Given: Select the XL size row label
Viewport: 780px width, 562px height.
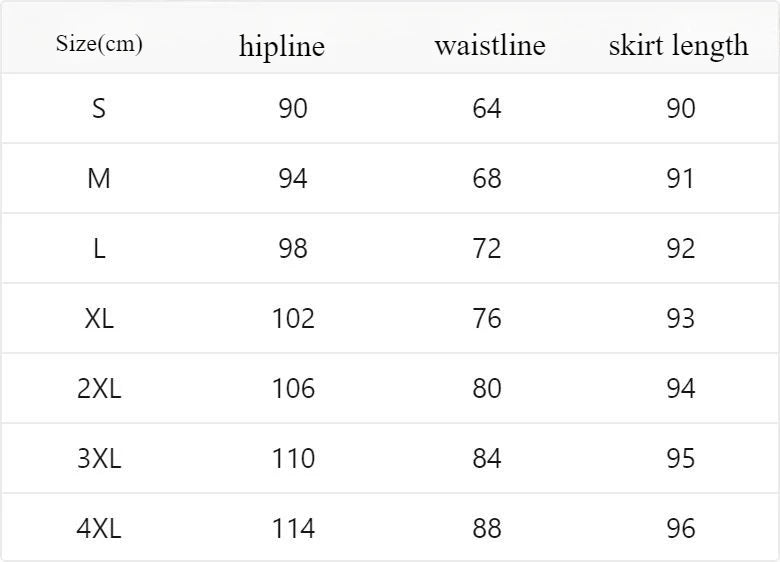Looking at the screenshot, I should coord(99,318).
